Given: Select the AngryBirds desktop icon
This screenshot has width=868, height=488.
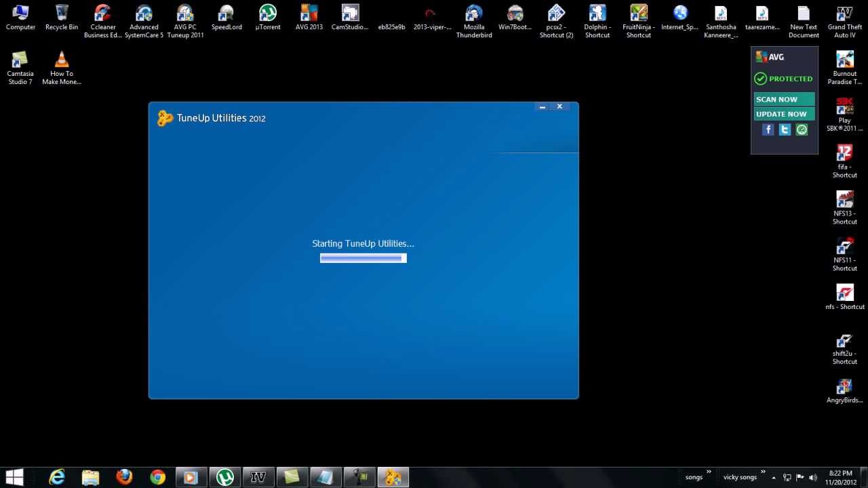Looking at the screenshot, I should tap(845, 390).
